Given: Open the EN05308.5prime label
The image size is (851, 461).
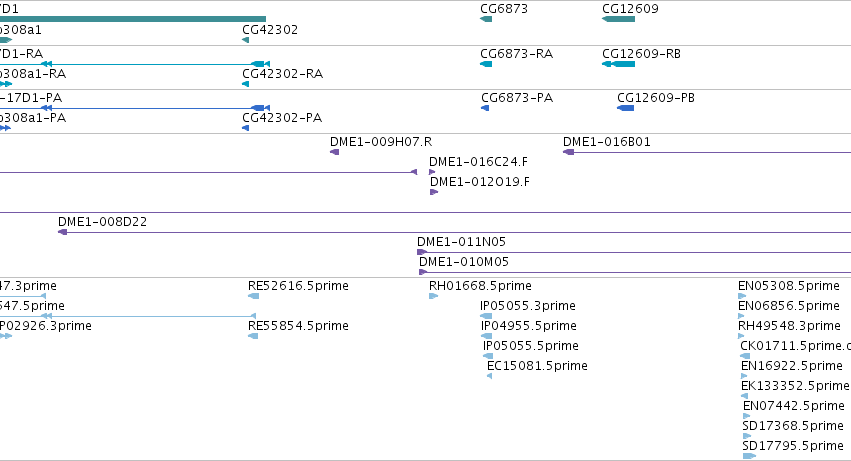Looking at the screenshot, I should coord(789,286).
